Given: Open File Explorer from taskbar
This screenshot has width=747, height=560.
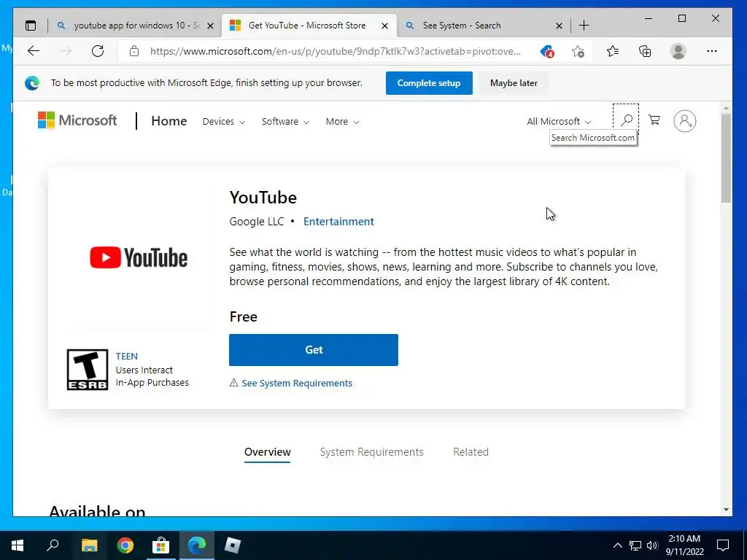Looking at the screenshot, I should 89,545.
